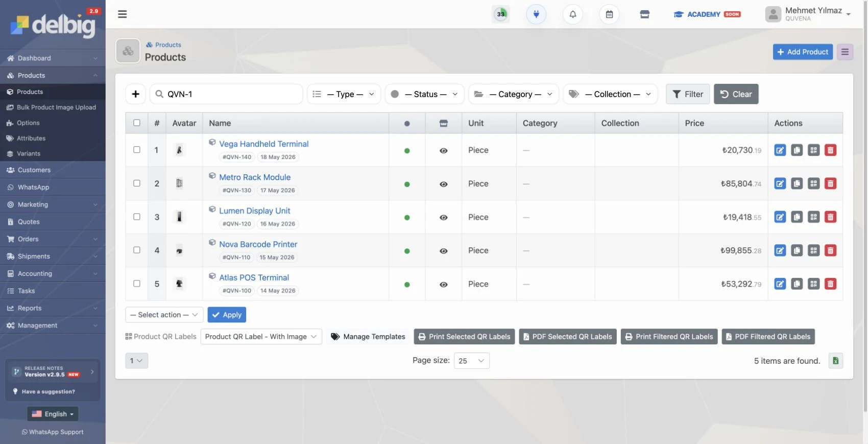The width and height of the screenshot is (868, 444).
Task: Edit Metro Rack Module
Action: click(780, 183)
